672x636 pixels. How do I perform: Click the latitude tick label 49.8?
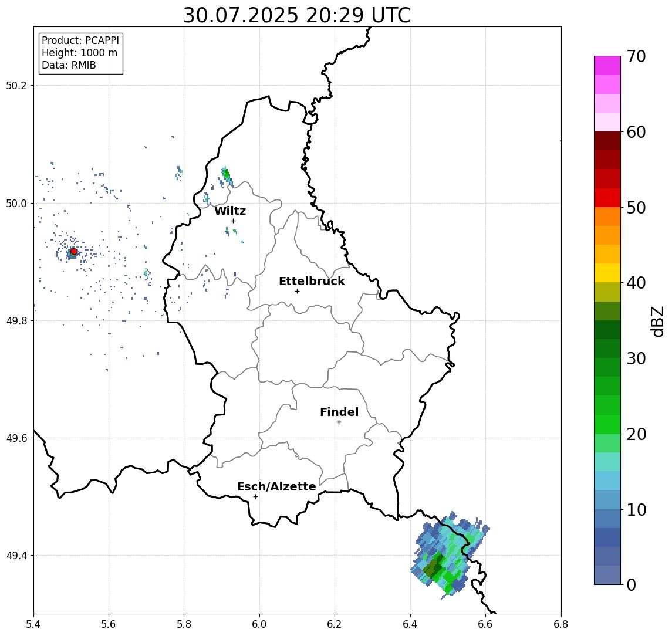pyautogui.click(x=16, y=320)
